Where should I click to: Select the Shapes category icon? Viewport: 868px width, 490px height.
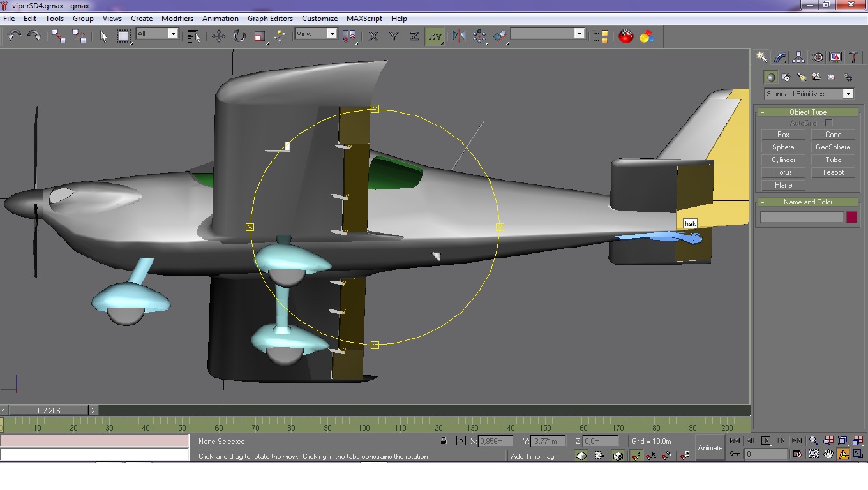pos(786,77)
